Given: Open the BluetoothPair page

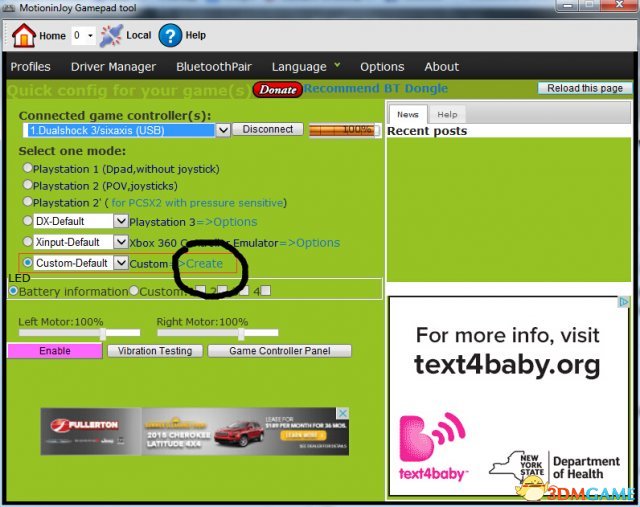Looking at the screenshot, I should point(214,67).
